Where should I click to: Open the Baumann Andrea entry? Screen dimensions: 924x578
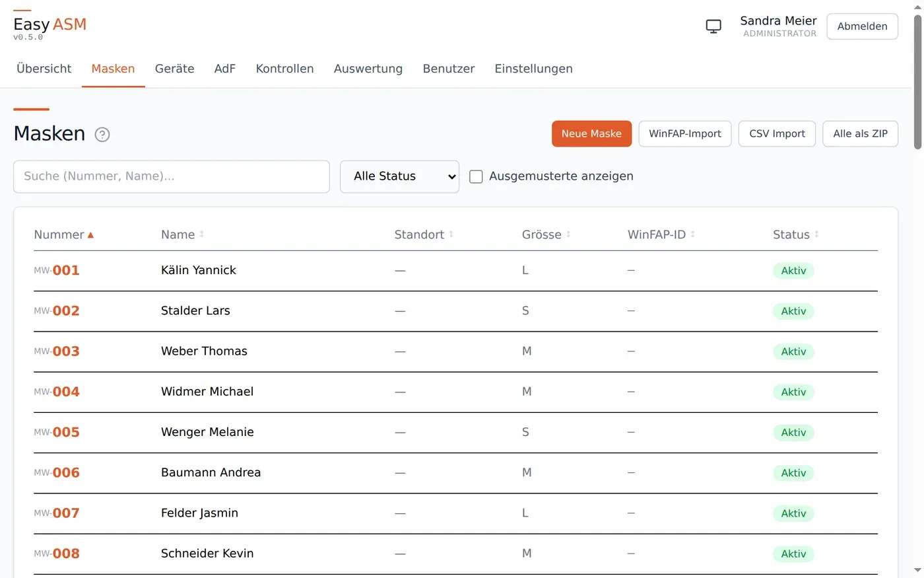coord(211,472)
